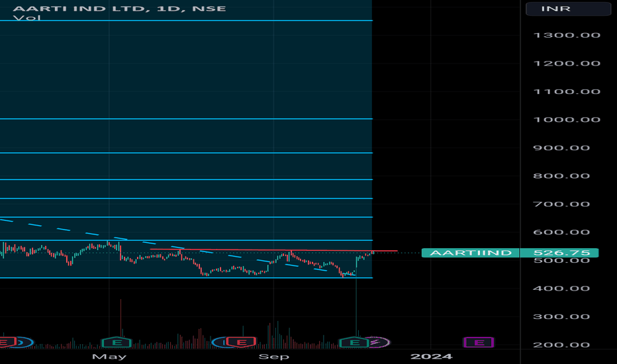Click the Sep label on time axis
617x364 pixels.
pyautogui.click(x=274, y=357)
